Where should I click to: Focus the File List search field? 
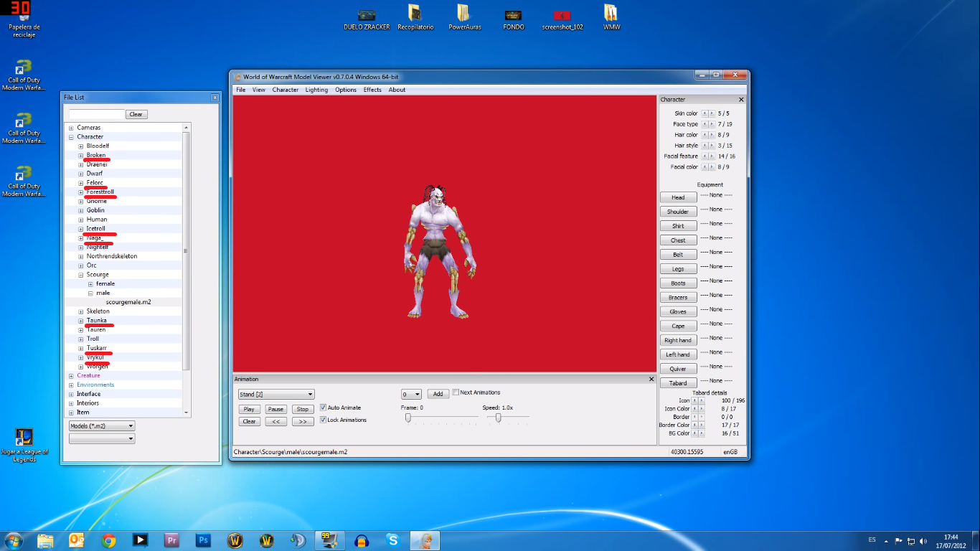[x=97, y=114]
